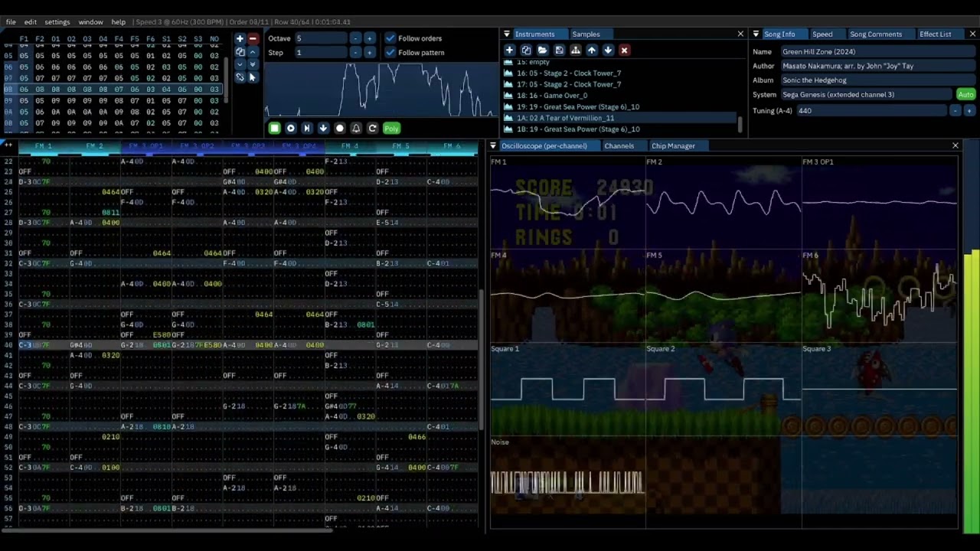Decrease Tuning (A-4) value

955,111
